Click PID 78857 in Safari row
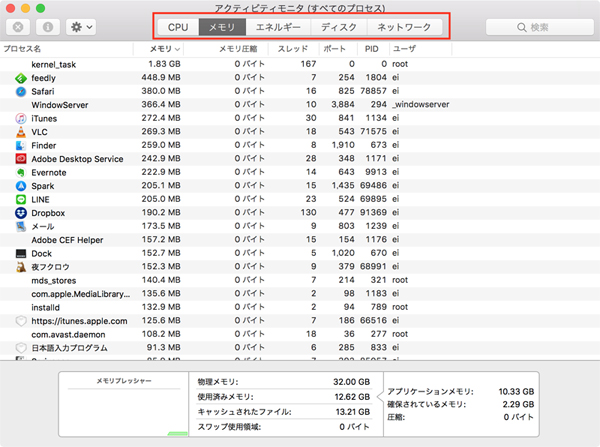 click(373, 91)
